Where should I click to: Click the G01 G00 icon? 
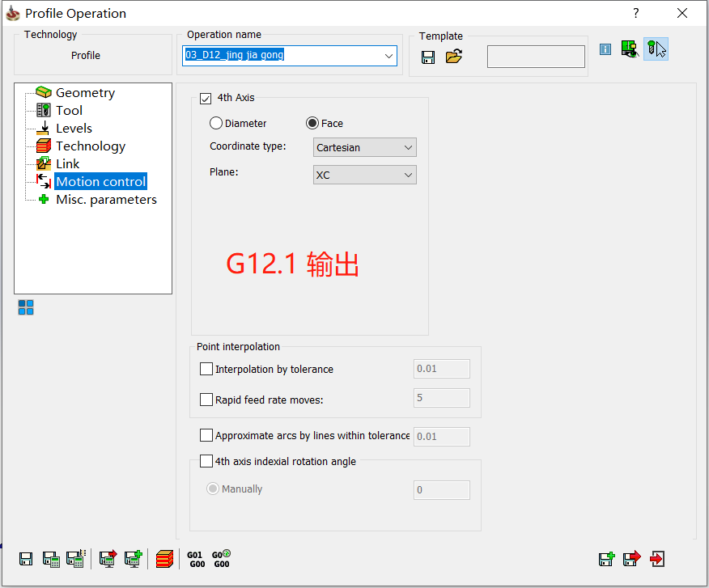pos(195,559)
